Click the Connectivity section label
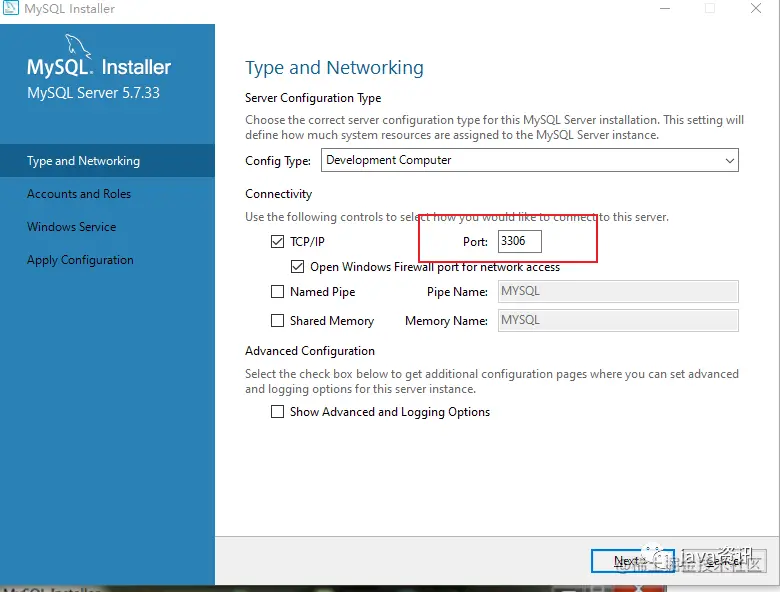The image size is (780, 592). click(x=279, y=194)
